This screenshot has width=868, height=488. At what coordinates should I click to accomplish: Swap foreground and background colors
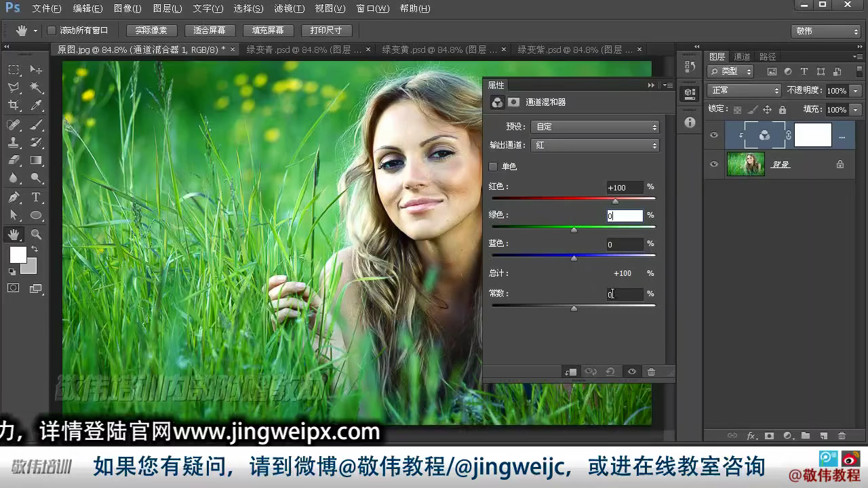coord(34,249)
